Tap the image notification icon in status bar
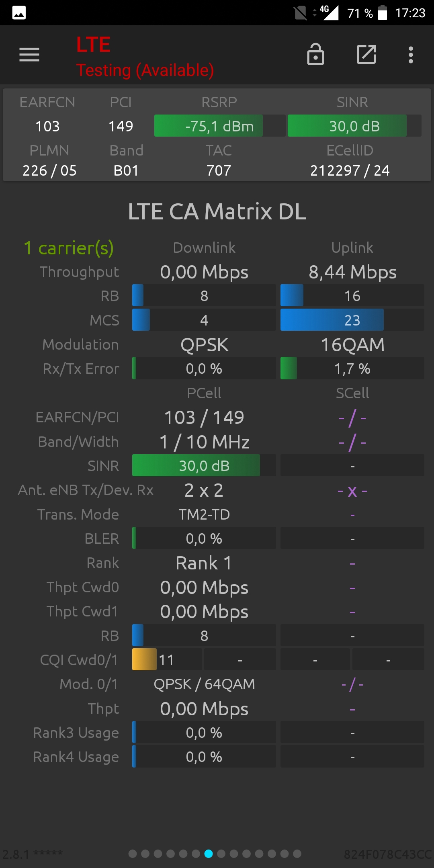Screen dimensions: 434x868 click(x=19, y=13)
